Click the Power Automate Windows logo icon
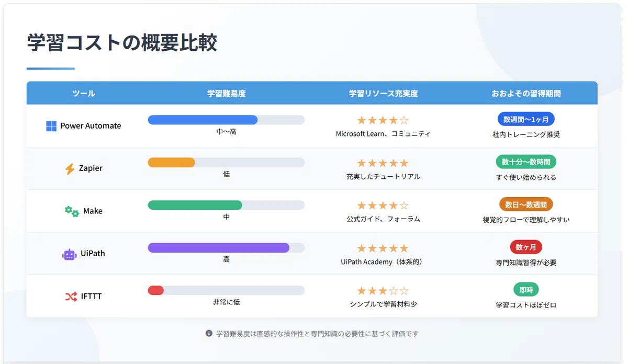This screenshot has height=364, width=628. 51,126
